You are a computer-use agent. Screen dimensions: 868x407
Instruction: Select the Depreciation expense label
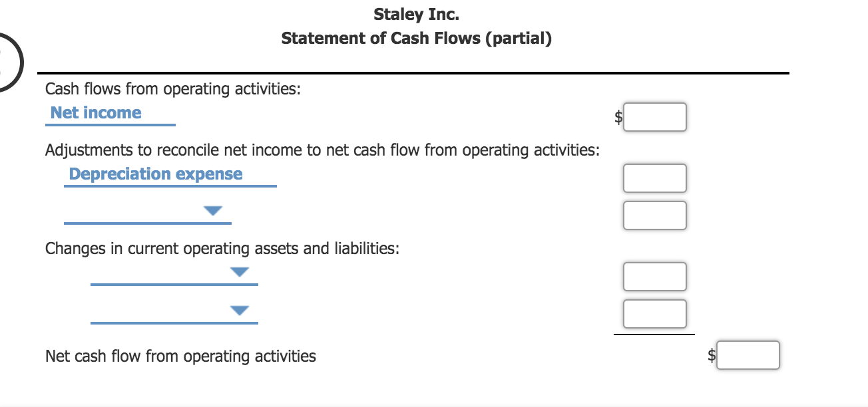coord(156,174)
